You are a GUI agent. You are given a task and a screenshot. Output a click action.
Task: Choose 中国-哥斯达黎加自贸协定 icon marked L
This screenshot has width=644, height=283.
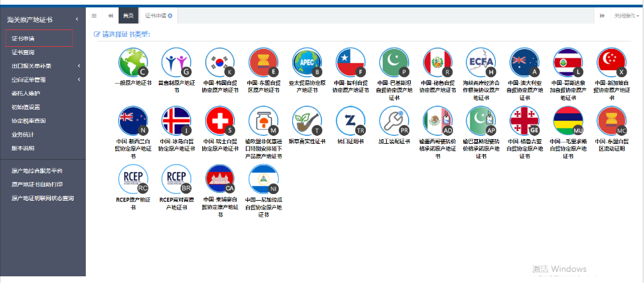pos(568,62)
